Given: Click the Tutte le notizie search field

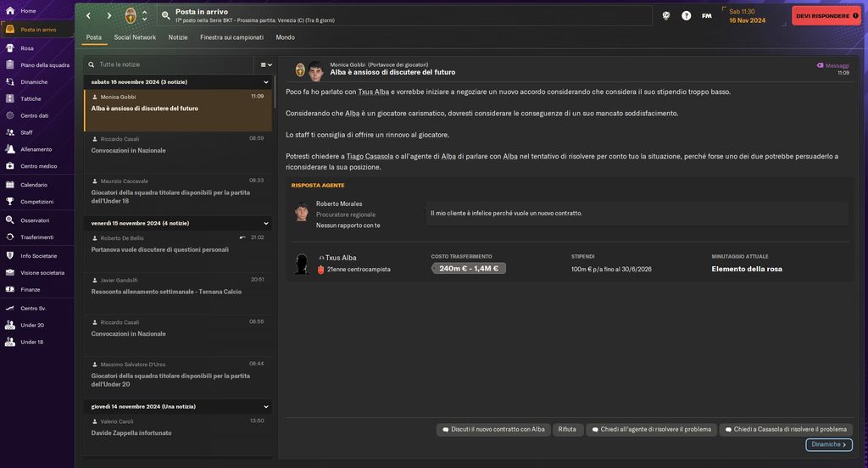Looking at the screenshot, I should point(170,64).
